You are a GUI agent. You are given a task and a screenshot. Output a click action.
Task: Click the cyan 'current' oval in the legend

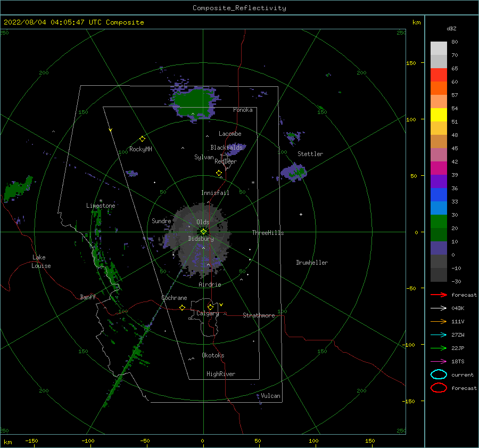439,374
